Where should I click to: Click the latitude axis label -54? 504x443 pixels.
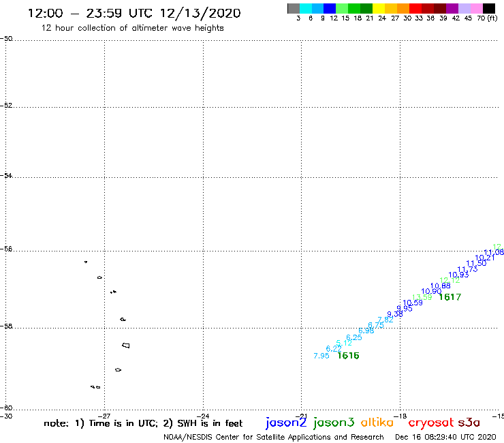[6, 176]
